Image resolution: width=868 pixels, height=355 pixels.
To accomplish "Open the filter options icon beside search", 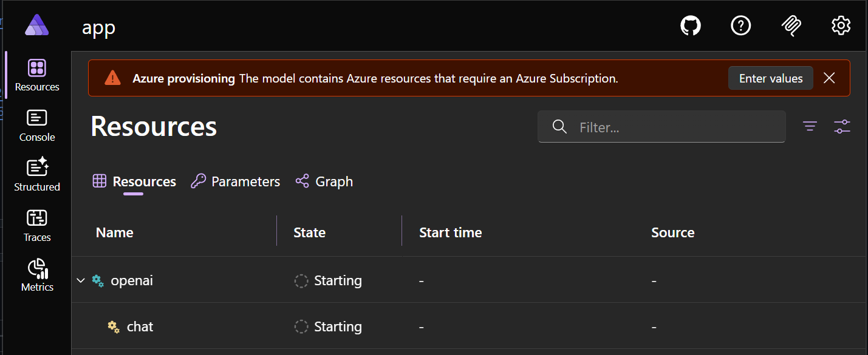I will coord(810,126).
